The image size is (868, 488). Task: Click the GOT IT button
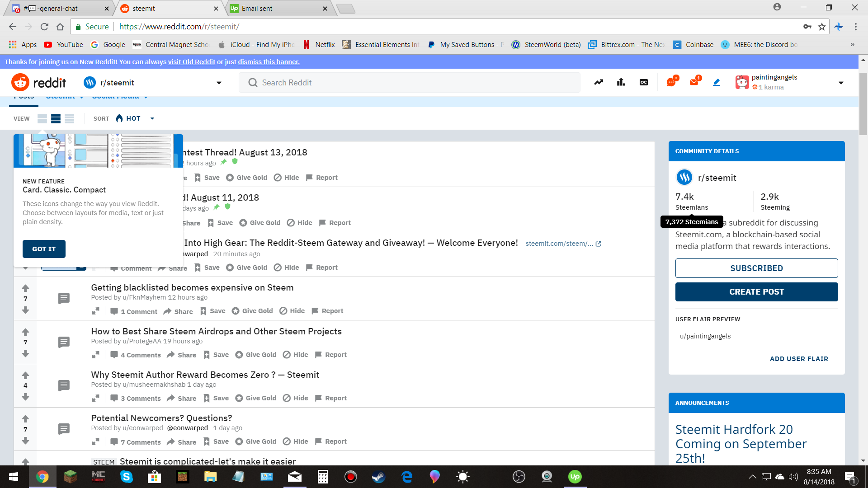pyautogui.click(x=44, y=249)
